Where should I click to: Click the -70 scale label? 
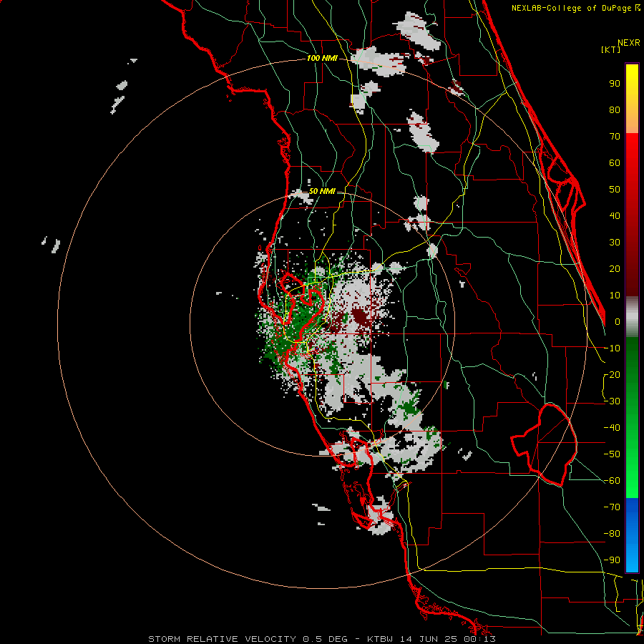coord(612,507)
